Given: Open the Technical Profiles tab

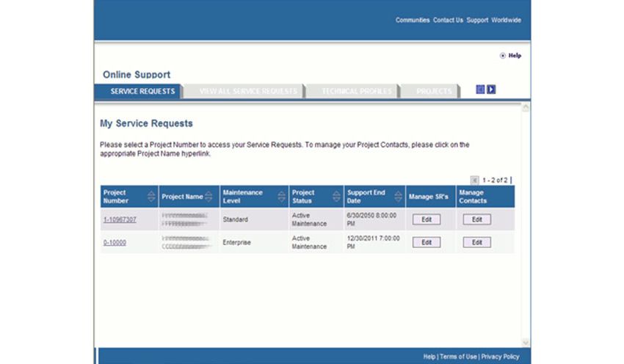Looking at the screenshot, I should (x=355, y=91).
